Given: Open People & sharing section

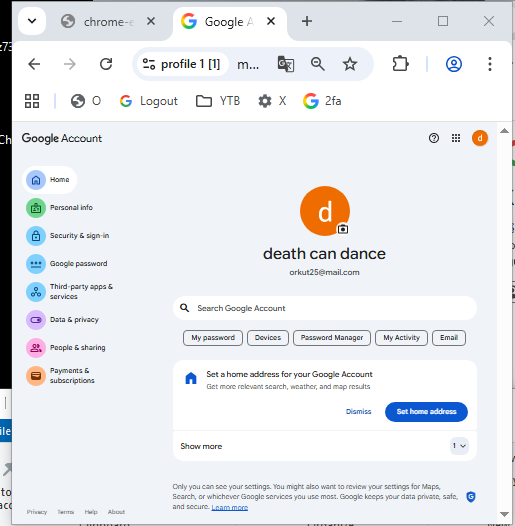Looking at the screenshot, I should click(x=66, y=348).
